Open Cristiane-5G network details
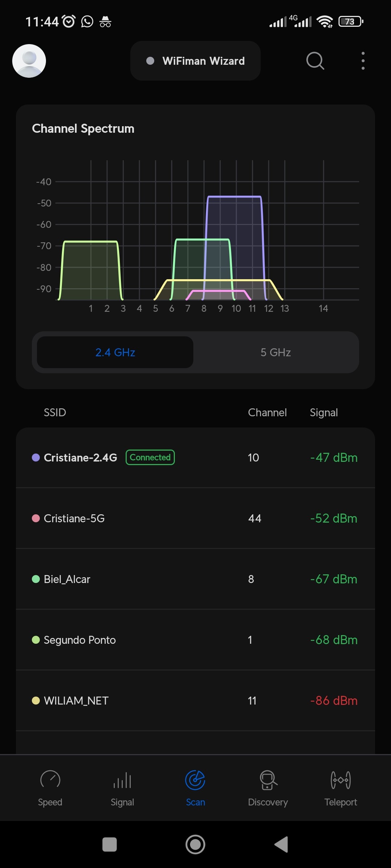This screenshot has width=391, height=868. tap(195, 518)
